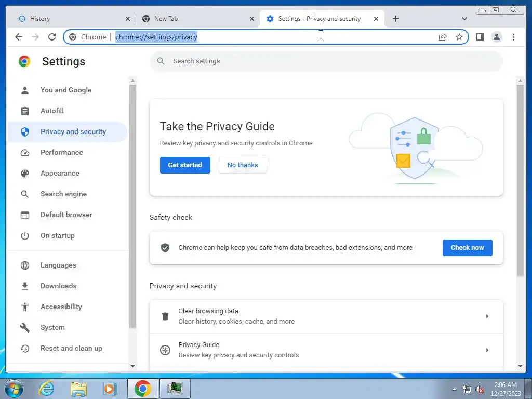
Task: Click the magnifier icon in Search settings
Action: (161, 61)
